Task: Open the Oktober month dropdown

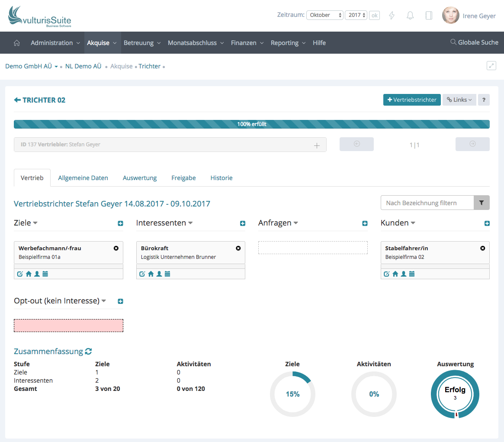Action: tap(324, 15)
